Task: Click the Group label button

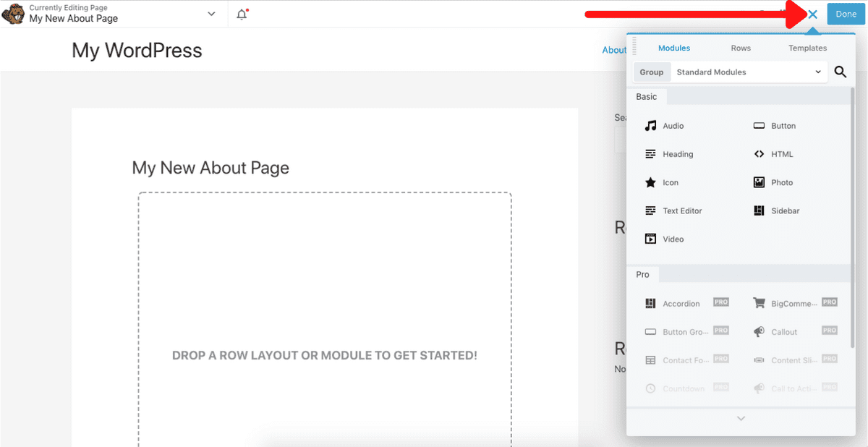Action: (652, 72)
